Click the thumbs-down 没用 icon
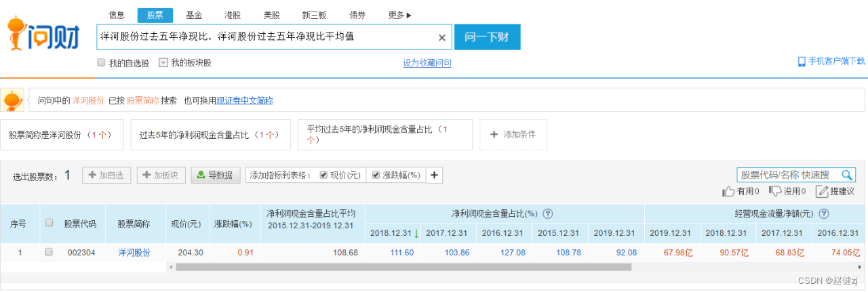Image resolution: width=868 pixels, height=292 pixels. 776,191
